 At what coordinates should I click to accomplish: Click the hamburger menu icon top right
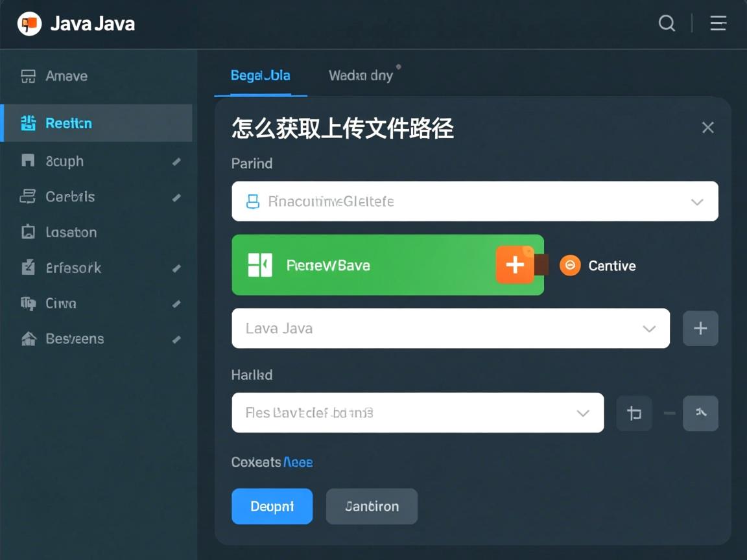pyautogui.click(x=718, y=23)
